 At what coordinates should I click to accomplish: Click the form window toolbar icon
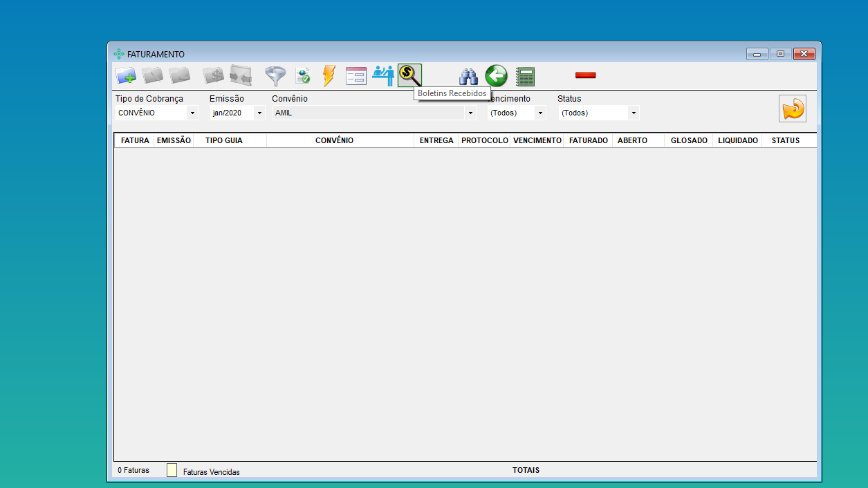(355, 75)
